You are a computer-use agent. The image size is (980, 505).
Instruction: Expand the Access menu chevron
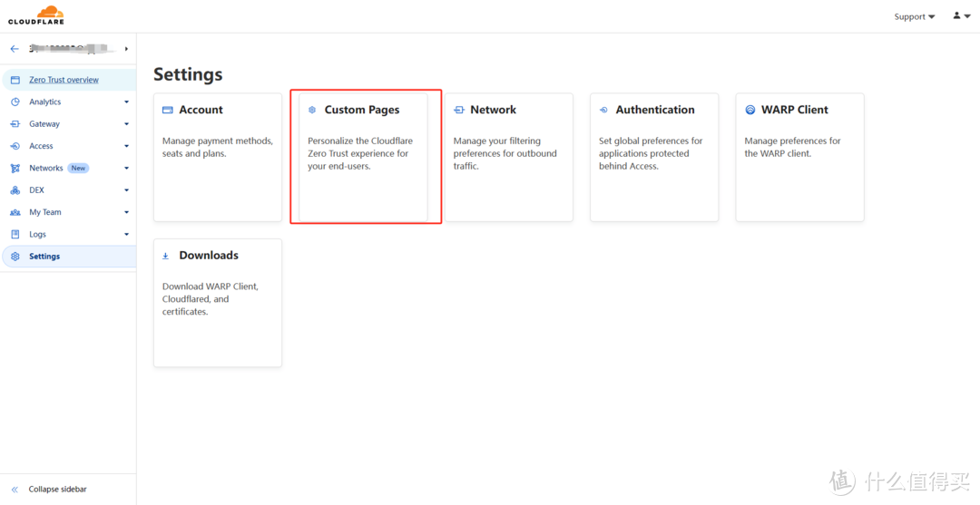pyautogui.click(x=126, y=146)
